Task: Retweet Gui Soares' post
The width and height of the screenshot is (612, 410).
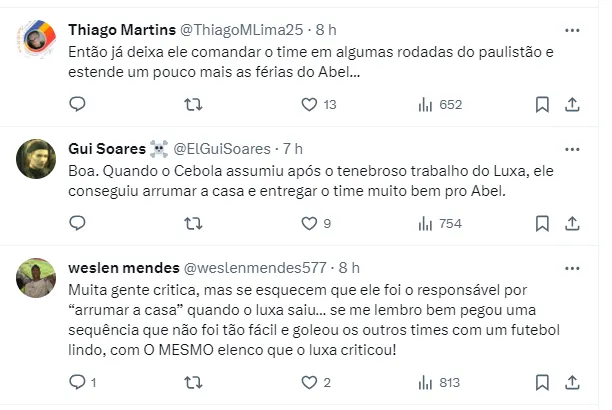Action: (195, 223)
